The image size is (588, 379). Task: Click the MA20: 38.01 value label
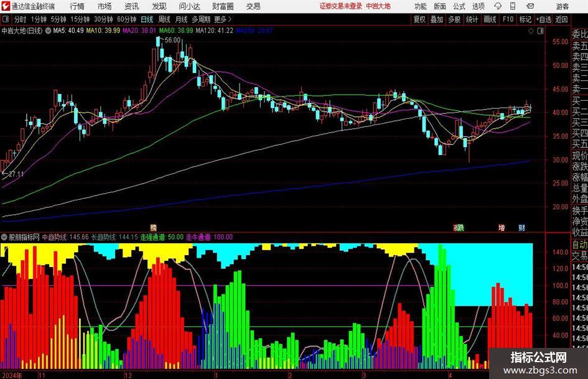click(139, 30)
